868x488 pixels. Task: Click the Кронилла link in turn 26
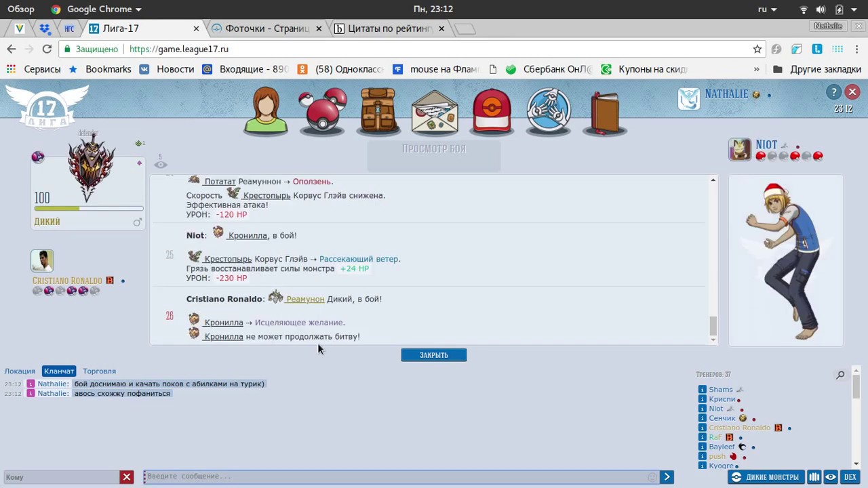tap(223, 323)
